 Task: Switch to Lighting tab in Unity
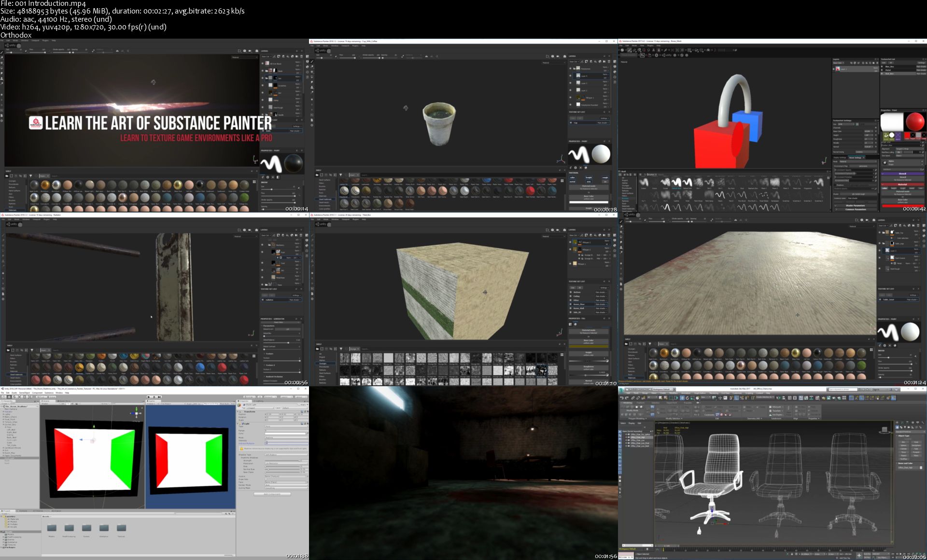pos(258,401)
